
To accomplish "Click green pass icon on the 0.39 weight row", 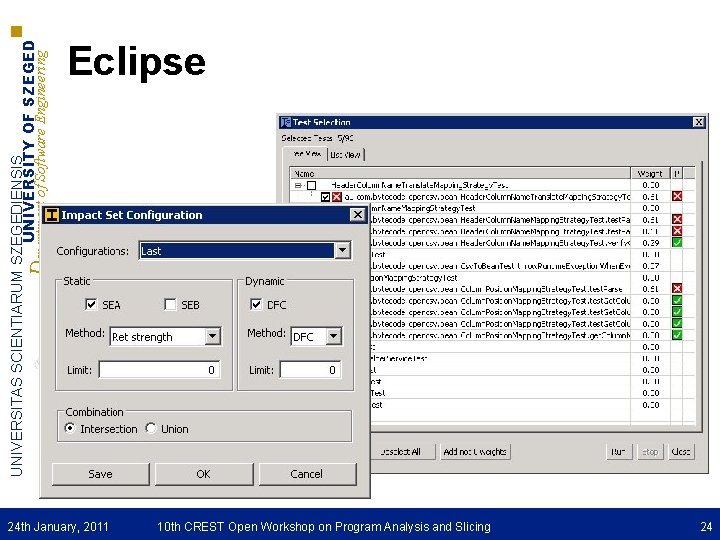I will click(x=677, y=242).
